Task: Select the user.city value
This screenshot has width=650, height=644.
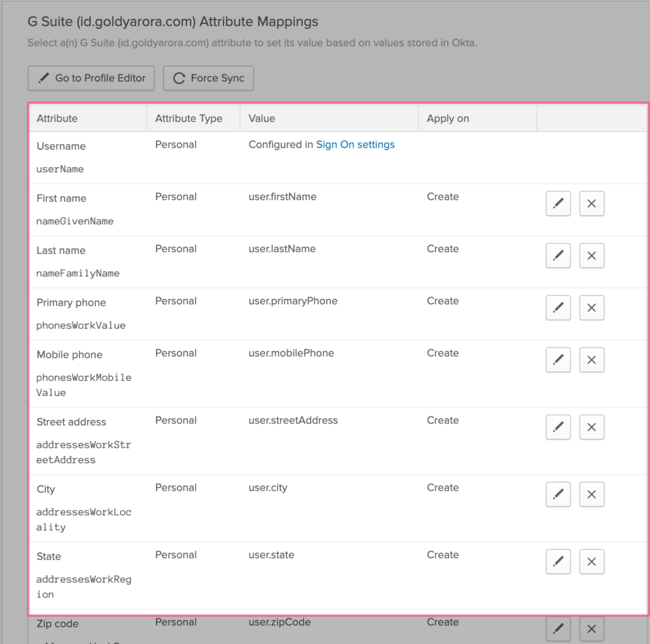Action: coord(268,488)
